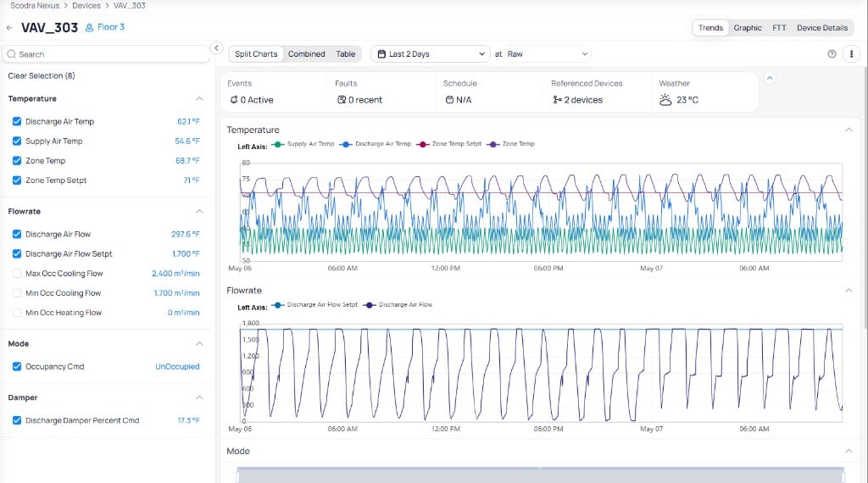Switch to the Graphic tab
Screen dimensions: 868x483
[748, 28]
